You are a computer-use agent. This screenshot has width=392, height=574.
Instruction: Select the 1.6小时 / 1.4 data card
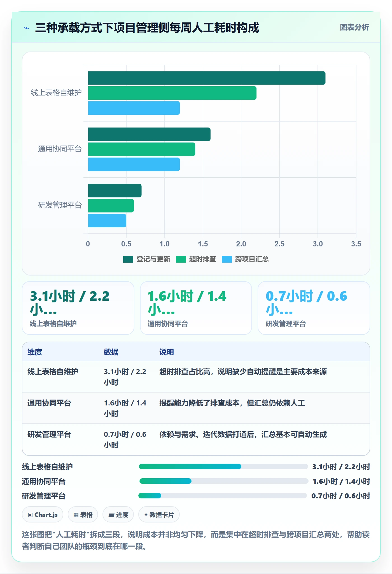[x=196, y=308]
